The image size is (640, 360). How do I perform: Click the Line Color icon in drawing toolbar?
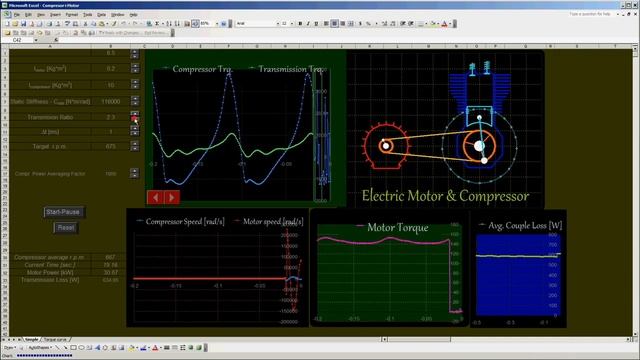coord(143,347)
